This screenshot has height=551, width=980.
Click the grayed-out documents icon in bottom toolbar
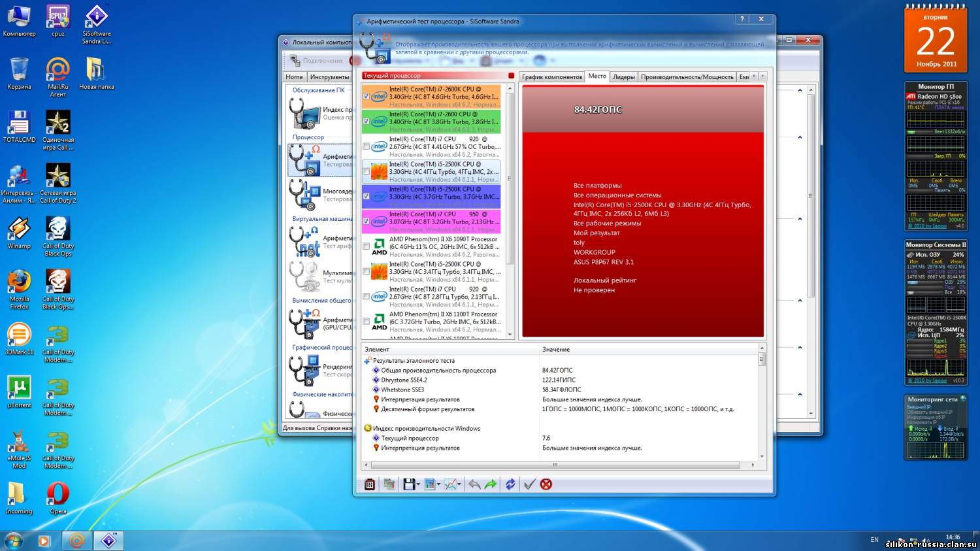pos(389,484)
